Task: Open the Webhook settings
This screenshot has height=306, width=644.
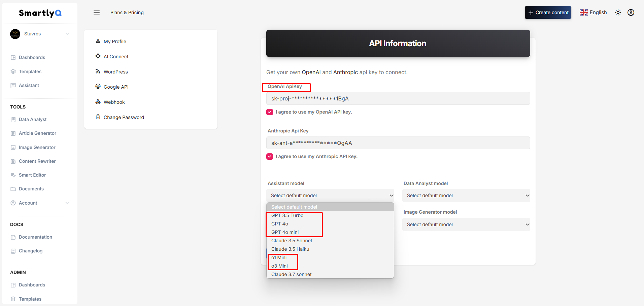Action: coord(114,102)
